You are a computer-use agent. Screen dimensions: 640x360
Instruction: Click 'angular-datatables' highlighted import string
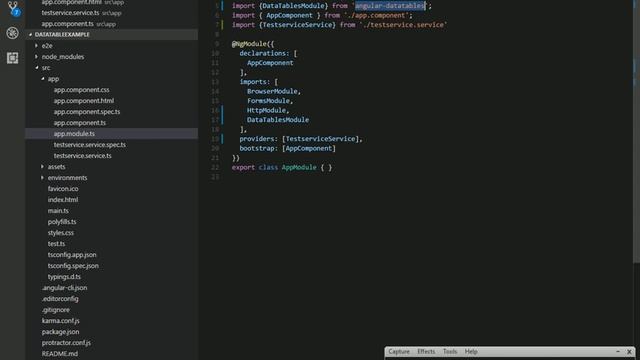pyautogui.click(x=389, y=6)
